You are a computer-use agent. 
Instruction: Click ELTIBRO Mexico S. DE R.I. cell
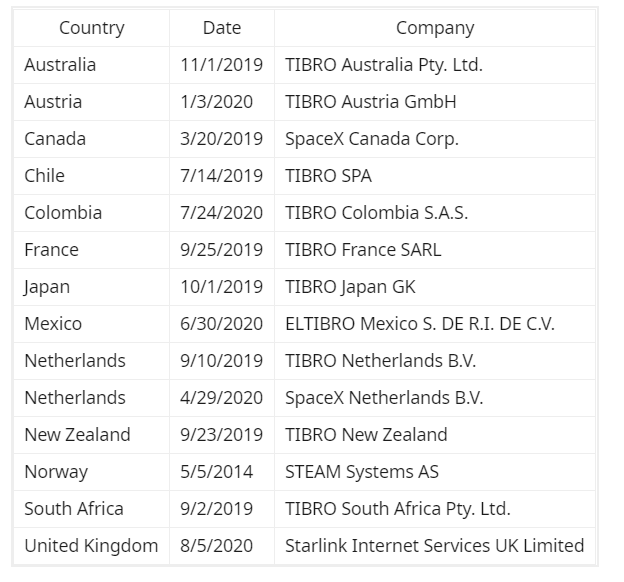tap(420, 324)
